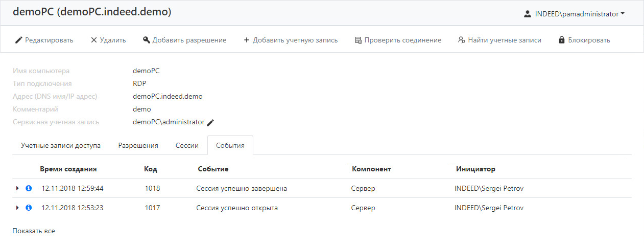Click the key icon for Добавить разрешение

click(x=147, y=40)
